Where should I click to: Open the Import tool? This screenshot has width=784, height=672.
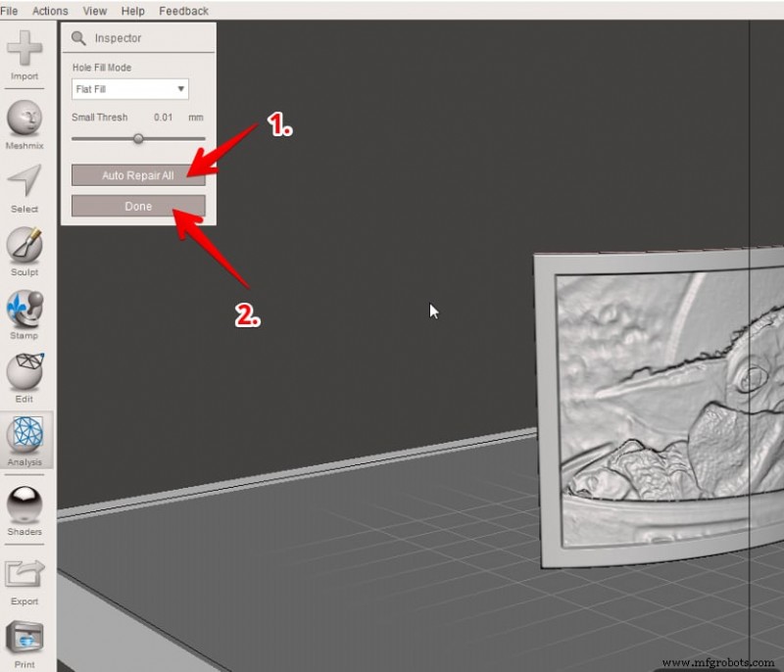24,55
